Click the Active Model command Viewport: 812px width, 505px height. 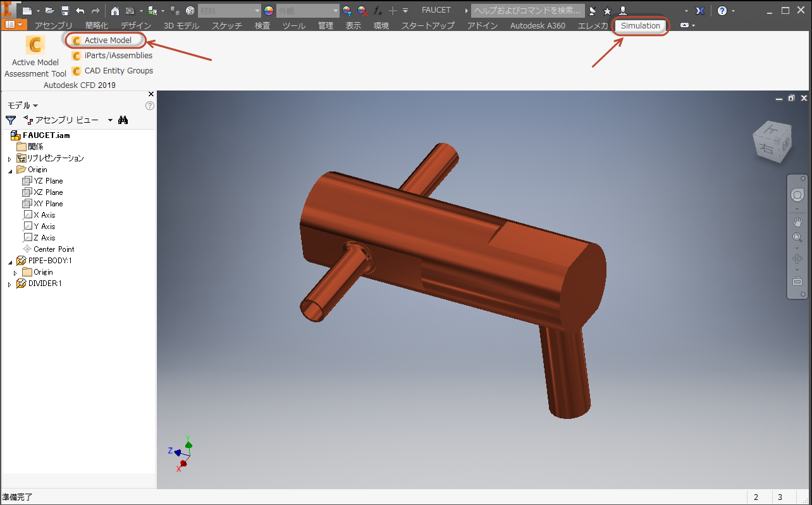(x=102, y=41)
